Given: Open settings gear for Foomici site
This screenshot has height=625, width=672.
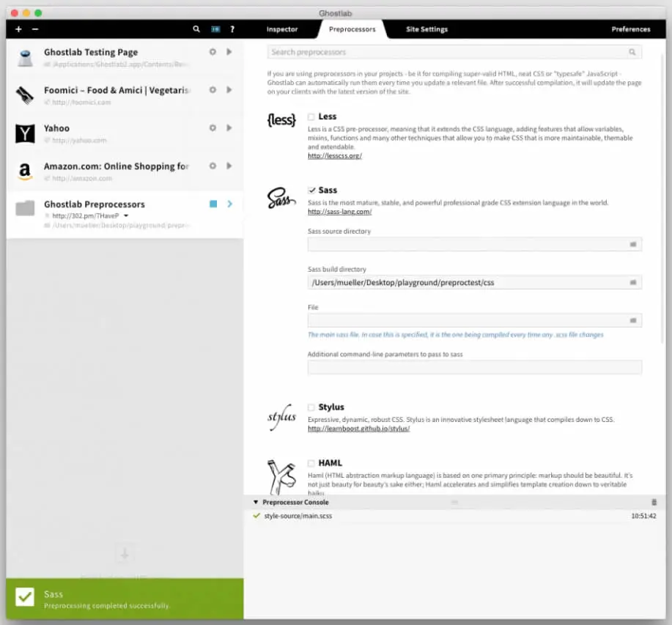Looking at the screenshot, I should coord(213,90).
